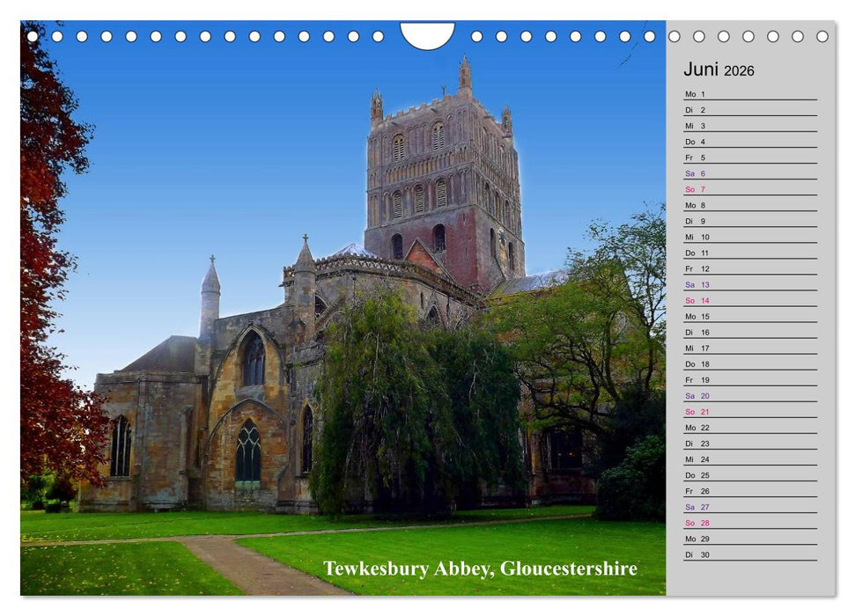Viewport: 855px width, 616px height.
Task: Select the So 28 row
Action: coord(750,523)
